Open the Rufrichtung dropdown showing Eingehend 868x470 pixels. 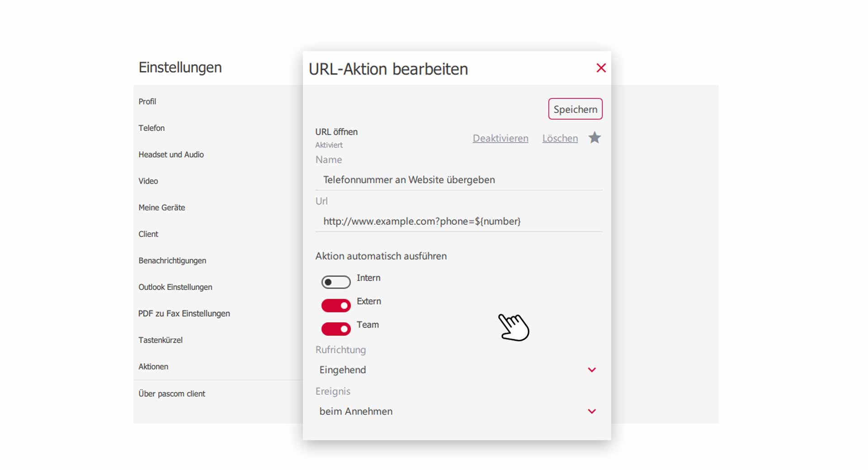click(458, 370)
